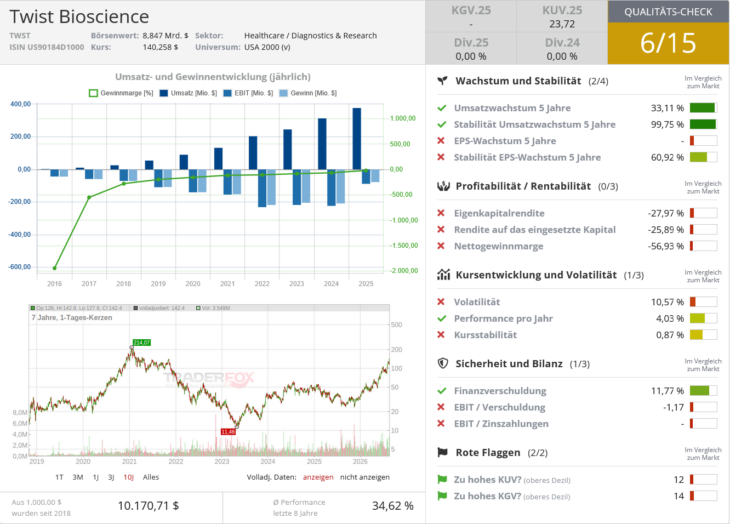Open the Eigenkapitalrendite metric
Image resolution: width=730 pixels, height=524 pixels.
point(499,213)
